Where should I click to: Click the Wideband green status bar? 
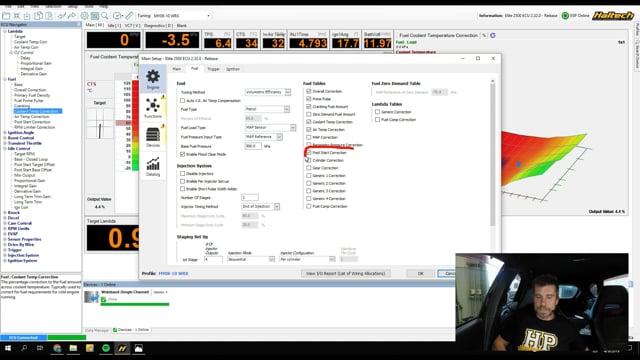(135, 304)
